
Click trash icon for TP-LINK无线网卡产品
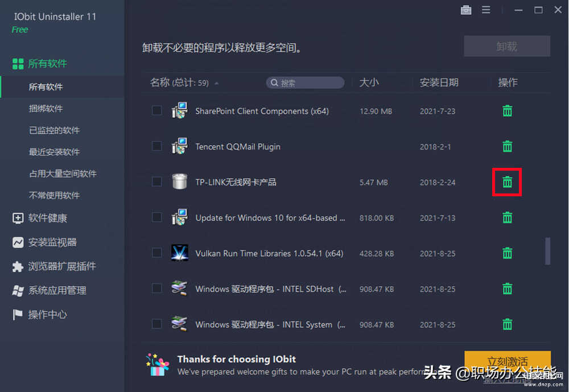pos(508,182)
